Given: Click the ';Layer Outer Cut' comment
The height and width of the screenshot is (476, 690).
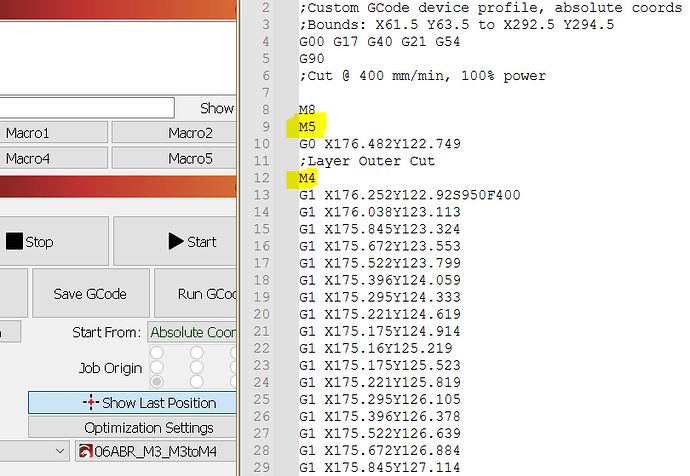Looking at the screenshot, I should pyautogui.click(x=367, y=161).
